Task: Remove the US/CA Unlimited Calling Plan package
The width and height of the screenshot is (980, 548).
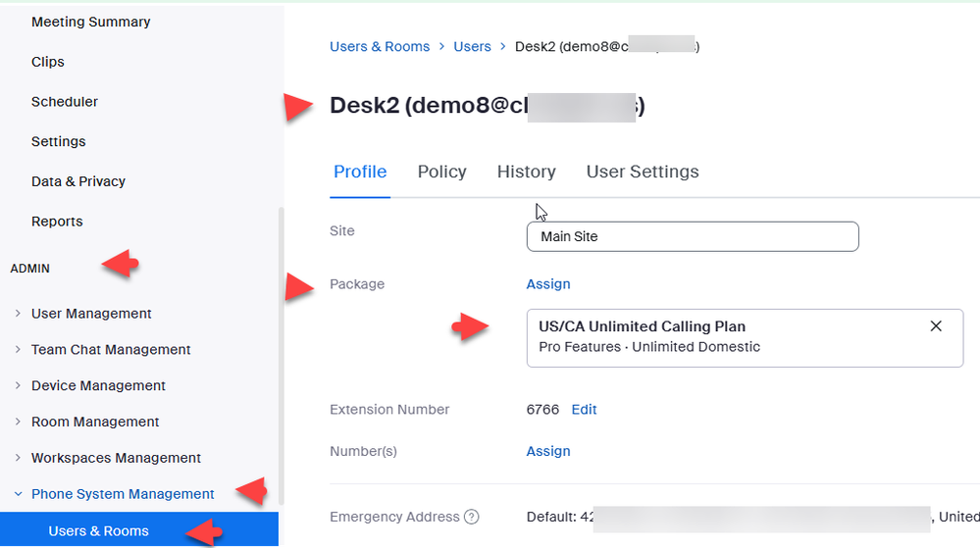Action: tap(936, 326)
